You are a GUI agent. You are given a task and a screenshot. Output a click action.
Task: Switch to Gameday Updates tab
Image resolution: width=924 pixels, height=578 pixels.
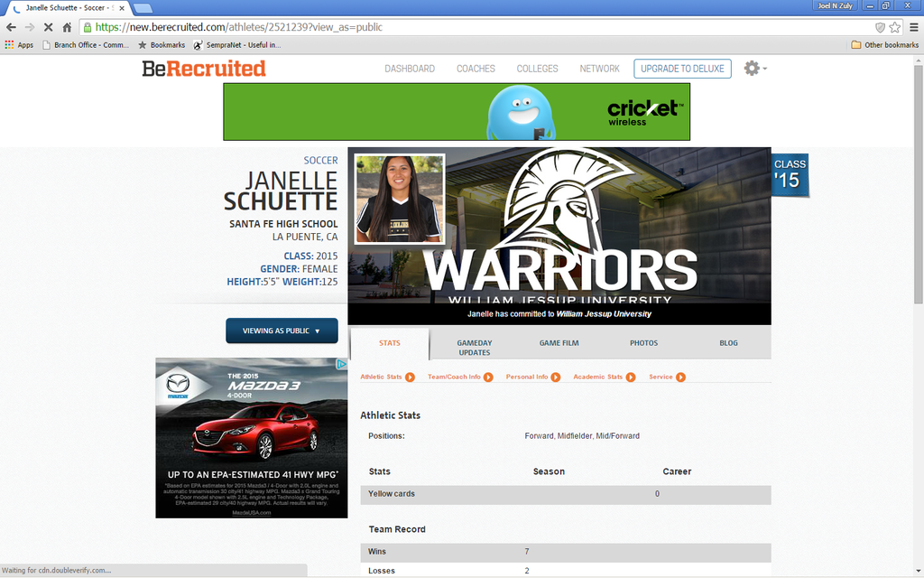coord(475,348)
